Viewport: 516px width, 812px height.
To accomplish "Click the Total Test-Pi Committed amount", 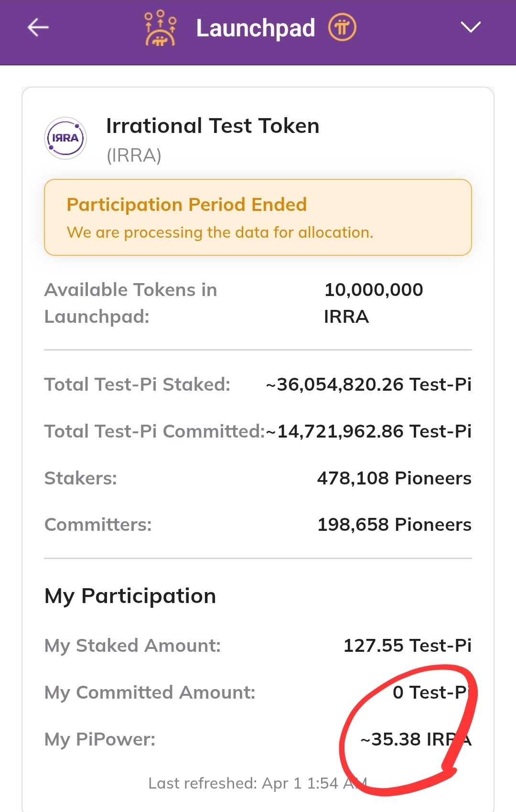I will tap(368, 431).
